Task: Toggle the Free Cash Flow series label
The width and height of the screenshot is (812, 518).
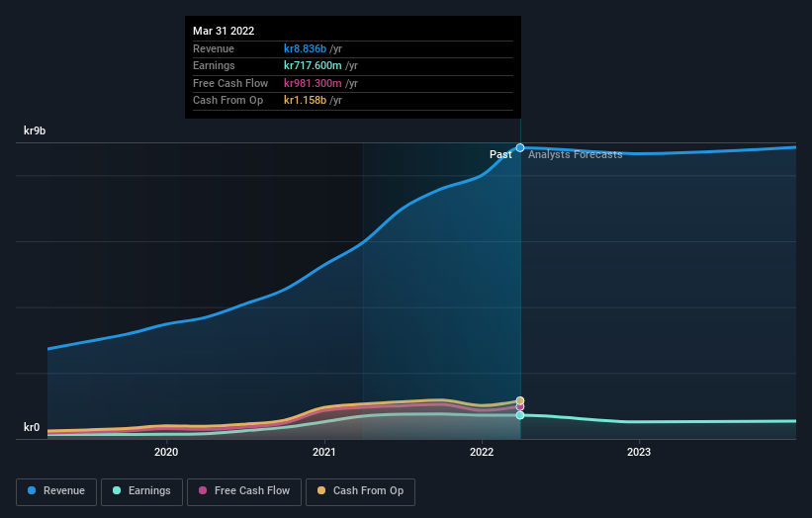Action: click(x=252, y=490)
